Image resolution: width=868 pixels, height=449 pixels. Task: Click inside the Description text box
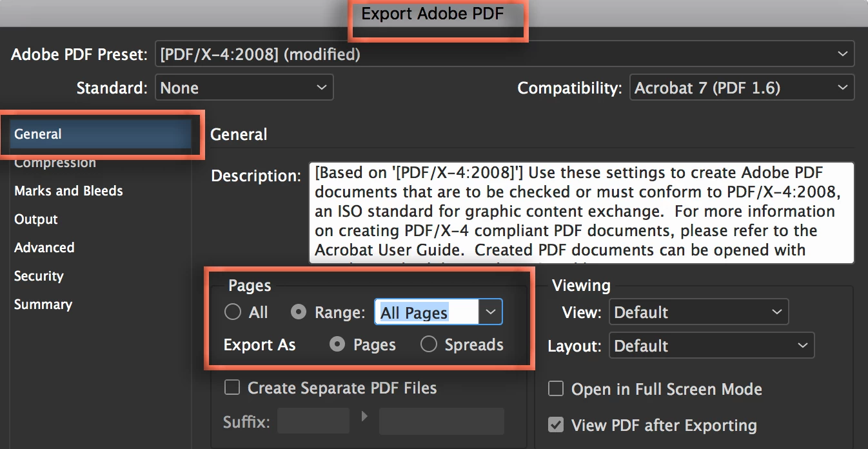tap(582, 212)
